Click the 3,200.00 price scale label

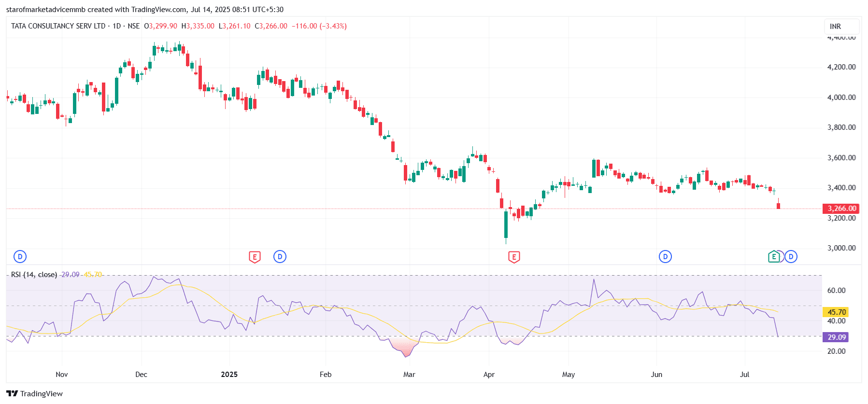[x=841, y=218]
